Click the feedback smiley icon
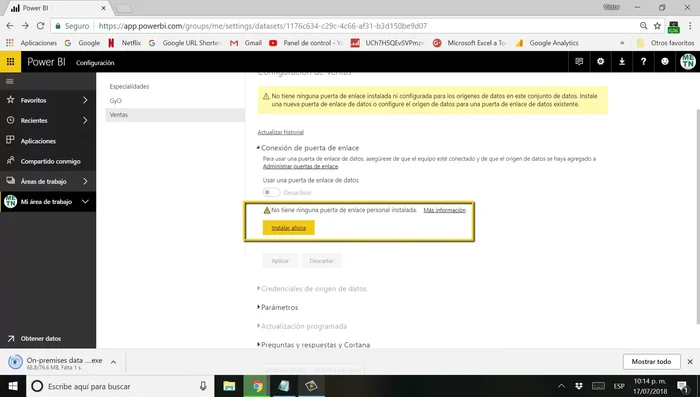The height and width of the screenshot is (397, 700). click(665, 62)
